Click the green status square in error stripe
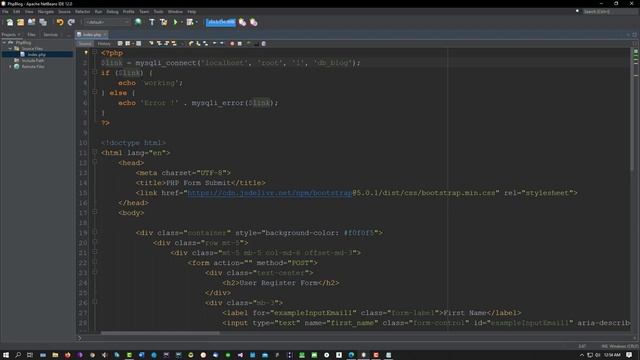This screenshot has width=640, height=360. (636, 52)
